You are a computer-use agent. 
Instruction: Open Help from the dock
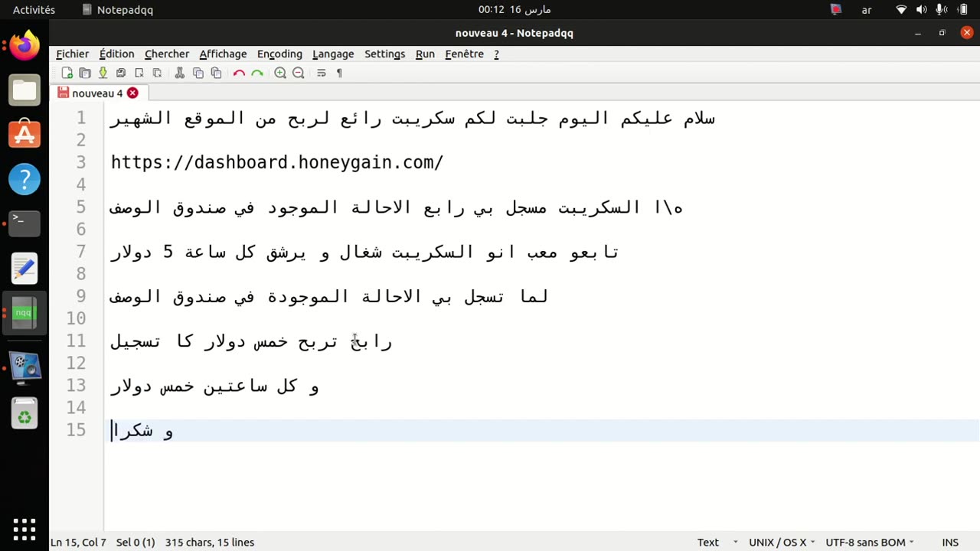coord(24,179)
